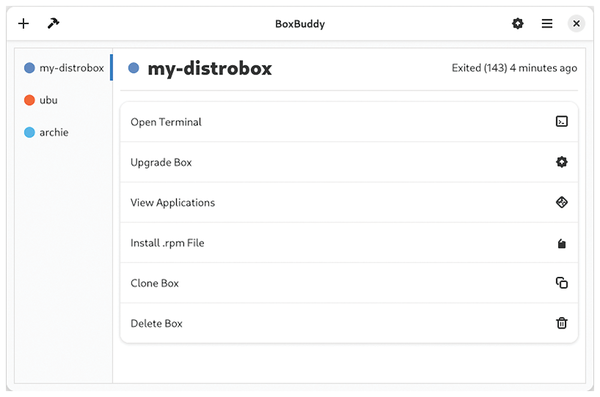Click the trash icon beside Delete Box
This screenshot has height=397, width=600.
561,323
